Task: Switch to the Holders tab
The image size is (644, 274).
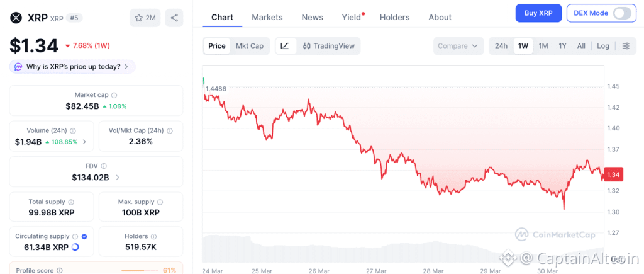Action: [394, 18]
